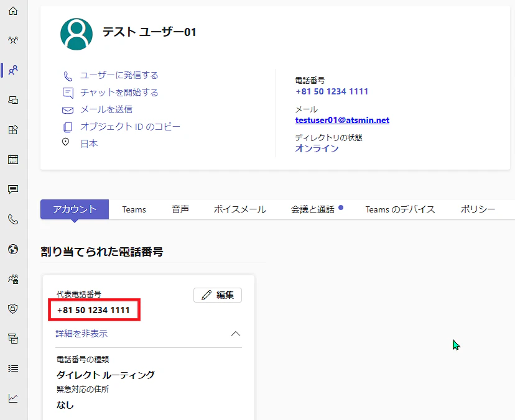515x420 pixels.
Task: Click the テスト ユーザー01 avatar
Action: pyautogui.click(x=77, y=34)
